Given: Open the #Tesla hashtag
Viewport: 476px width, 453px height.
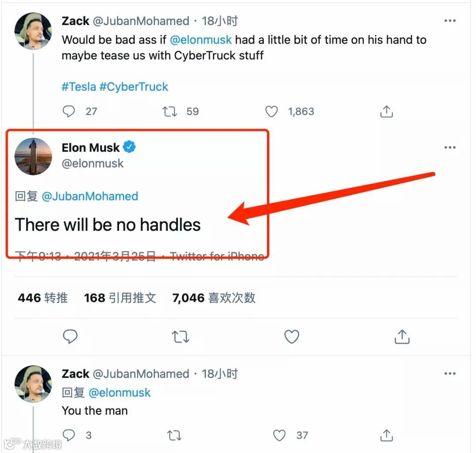Looking at the screenshot, I should pos(78,86).
